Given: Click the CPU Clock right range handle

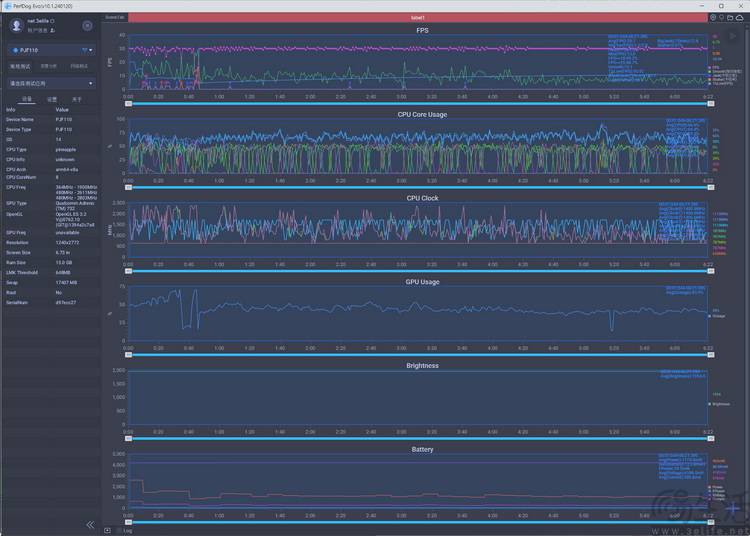Looking at the screenshot, I should [711, 271].
